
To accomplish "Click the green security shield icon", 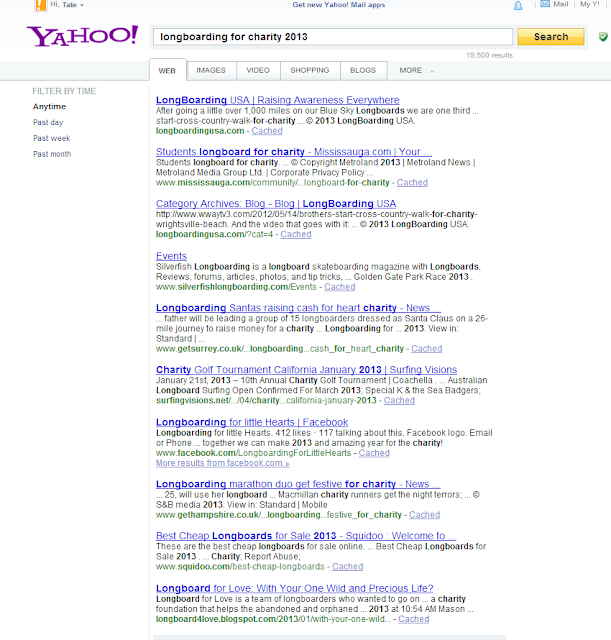I will pyautogui.click(x=603, y=37).
